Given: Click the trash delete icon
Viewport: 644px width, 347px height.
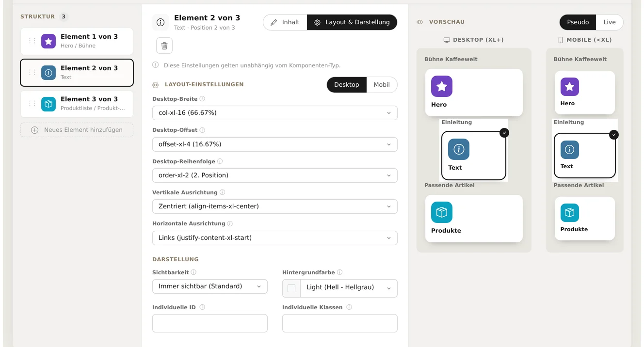Looking at the screenshot, I should point(164,46).
